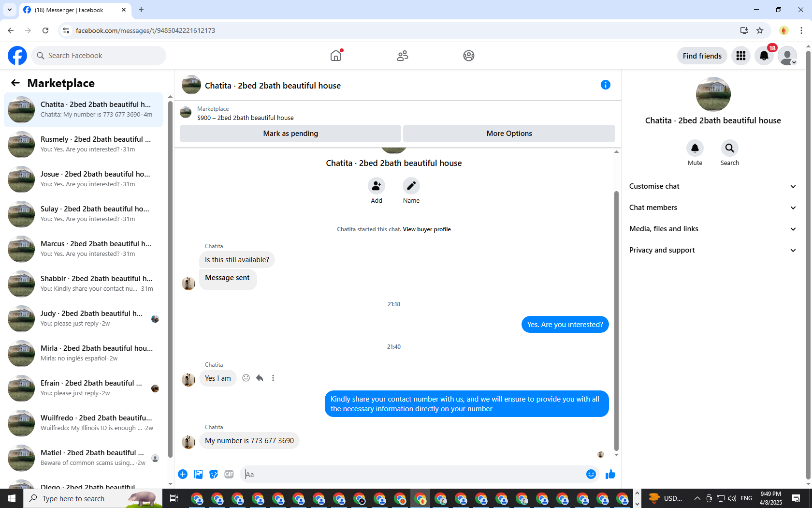
Task: Reply to the 'Yes I am' message
Action: (x=260, y=378)
